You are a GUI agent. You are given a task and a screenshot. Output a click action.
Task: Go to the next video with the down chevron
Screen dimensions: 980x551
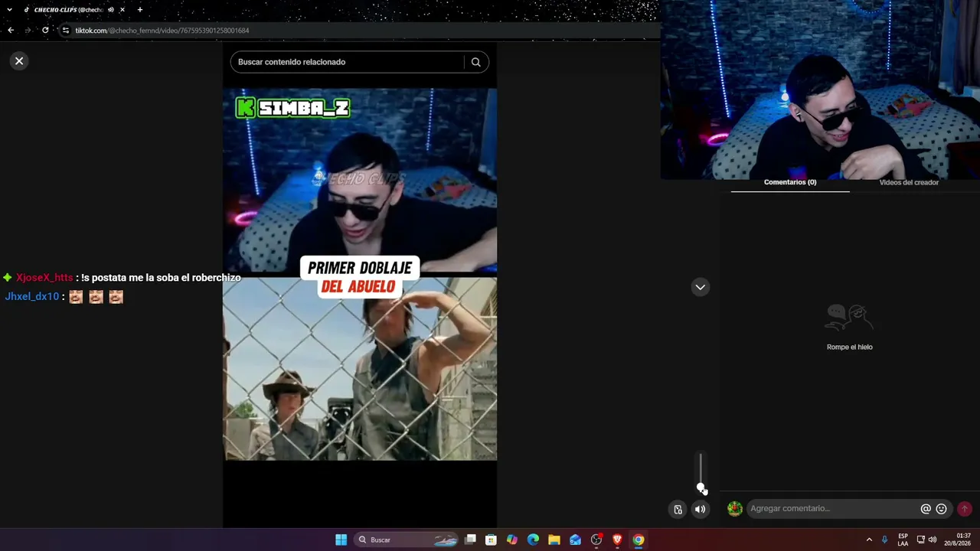click(x=700, y=287)
